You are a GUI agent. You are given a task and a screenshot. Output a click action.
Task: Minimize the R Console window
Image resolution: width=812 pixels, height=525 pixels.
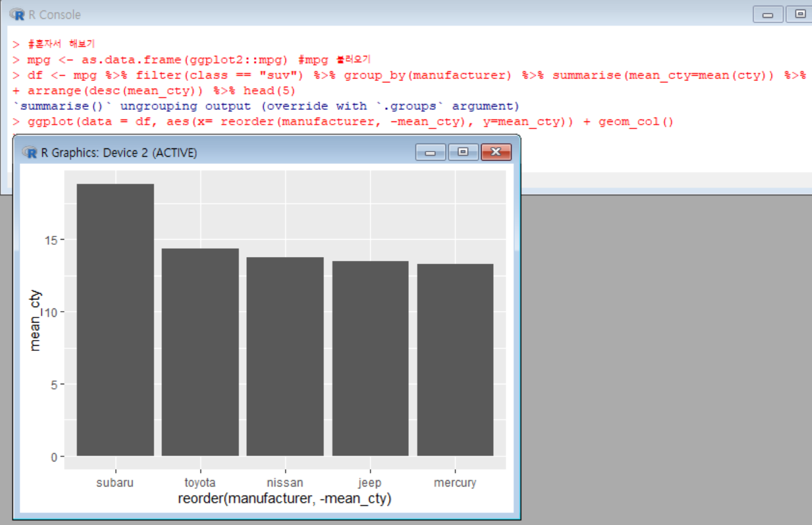pyautogui.click(x=768, y=14)
